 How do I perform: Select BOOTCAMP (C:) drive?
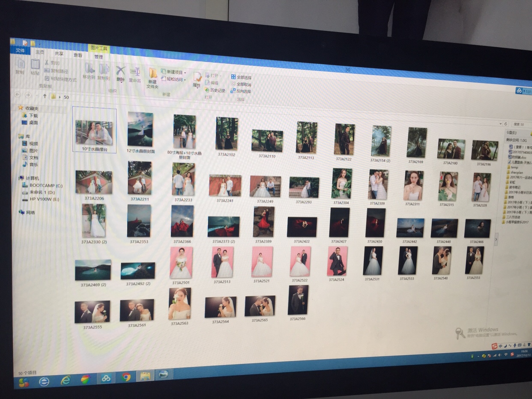42,186
